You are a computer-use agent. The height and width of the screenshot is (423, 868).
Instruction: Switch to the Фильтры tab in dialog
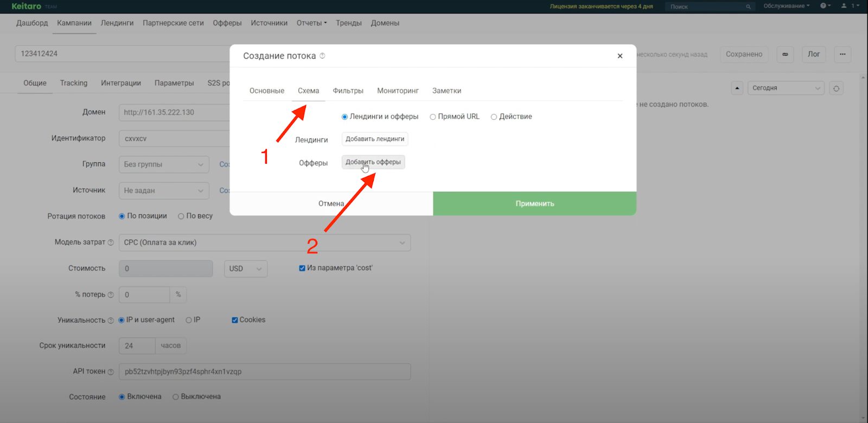pyautogui.click(x=348, y=91)
